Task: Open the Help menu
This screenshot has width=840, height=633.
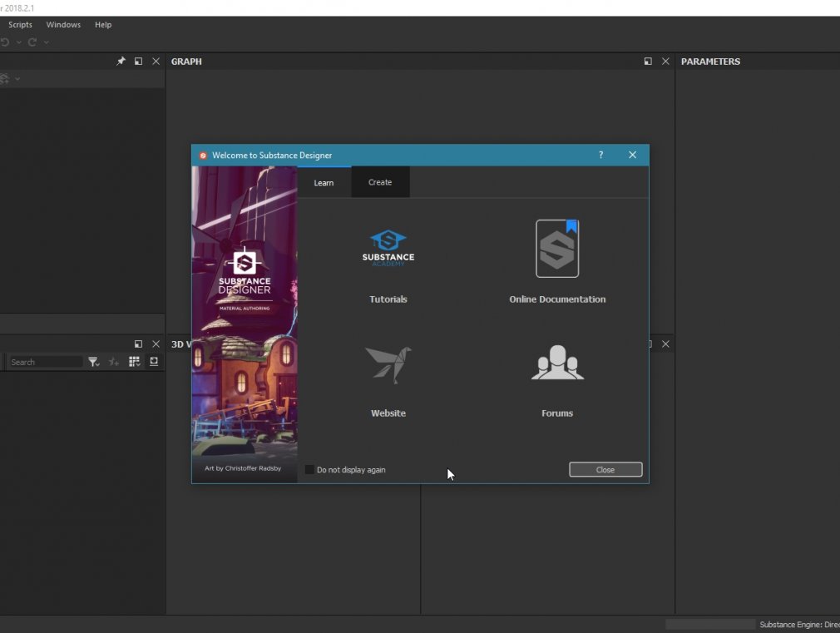Action: click(x=103, y=25)
